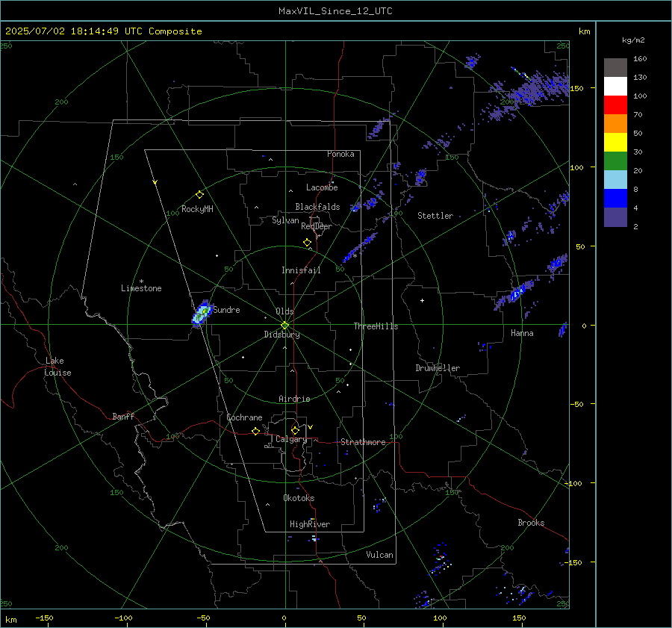This screenshot has height=628, width=672.
Task: Select the Banff label
Action: (x=123, y=417)
